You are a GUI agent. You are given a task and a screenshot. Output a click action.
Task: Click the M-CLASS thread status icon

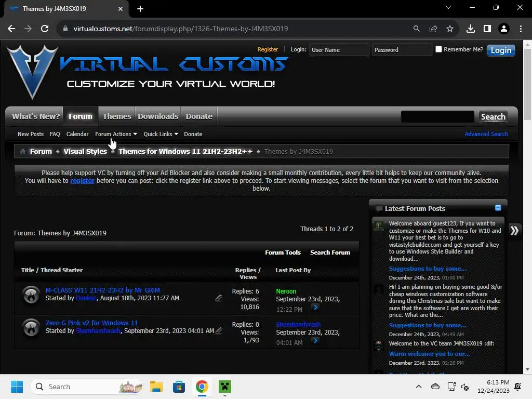click(31, 295)
